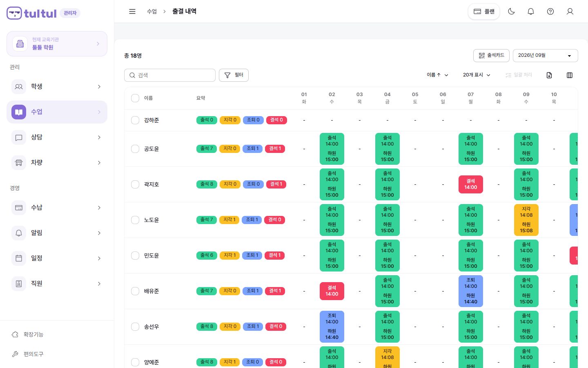This screenshot has height=368, width=588.
Task: Switch to dark mode with moon icon
Action: (x=511, y=11)
